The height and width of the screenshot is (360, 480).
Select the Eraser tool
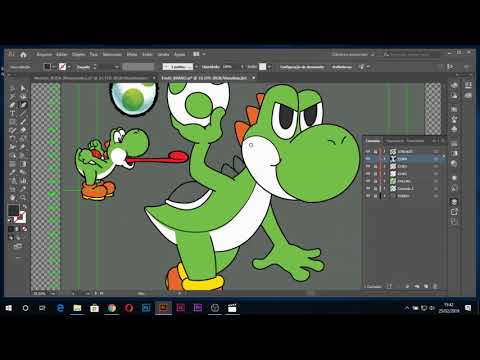click(23, 130)
